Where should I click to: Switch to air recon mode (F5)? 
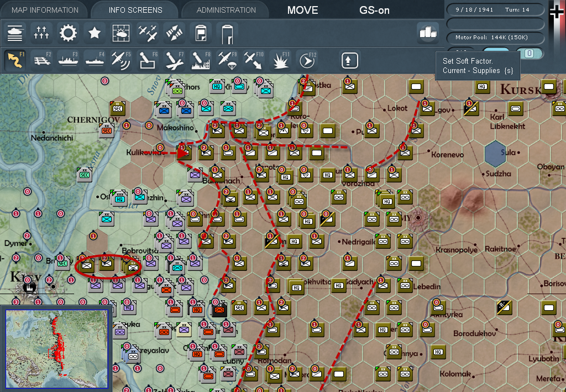tap(121, 60)
